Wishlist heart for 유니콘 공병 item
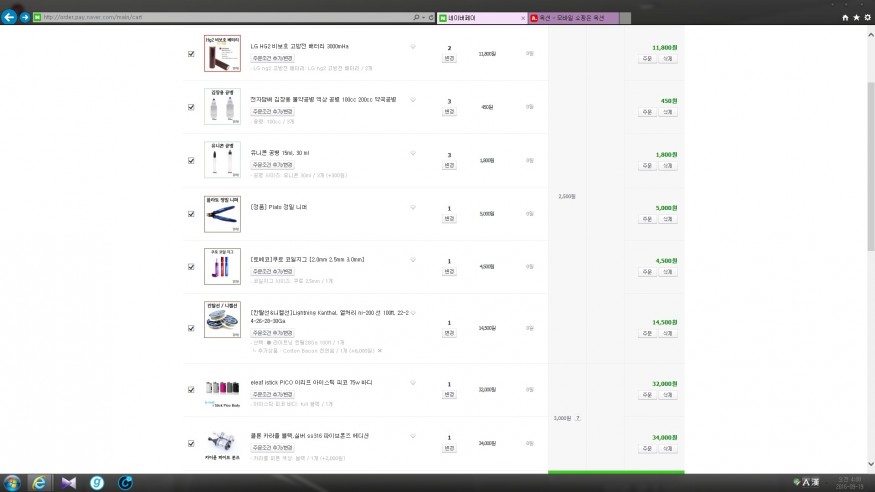The width and height of the screenshot is (875, 492). point(413,153)
